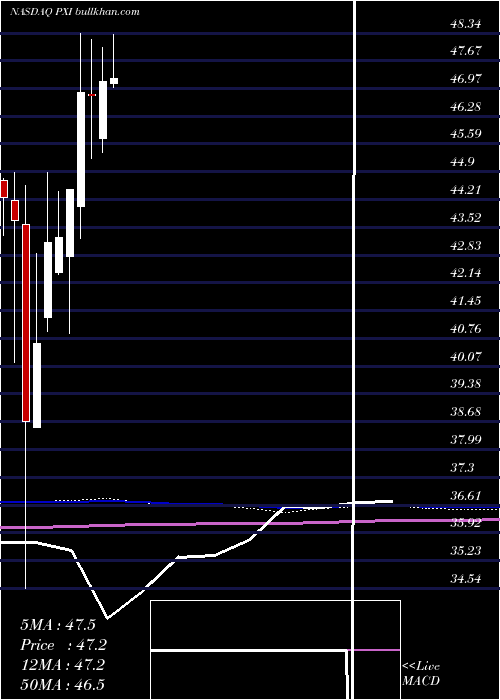500x700 pixels.
Task: Click the 47.67 price axis label
Action: (x=466, y=51)
